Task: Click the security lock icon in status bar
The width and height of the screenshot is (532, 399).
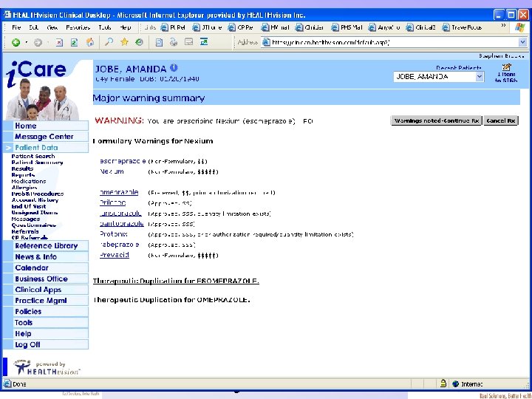Action: coord(443,383)
